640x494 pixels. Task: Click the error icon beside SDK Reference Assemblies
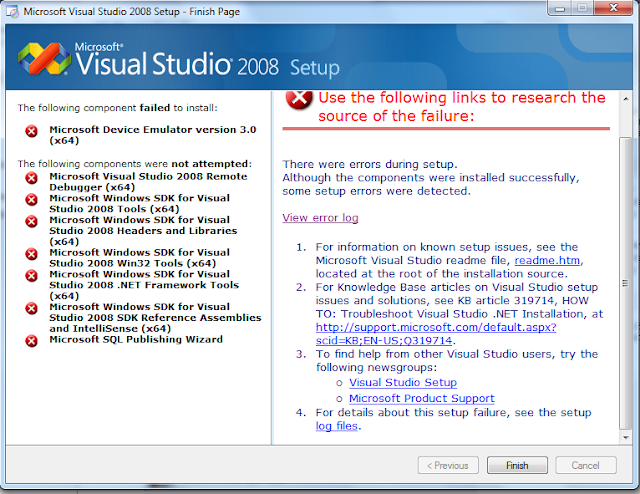[31, 308]
